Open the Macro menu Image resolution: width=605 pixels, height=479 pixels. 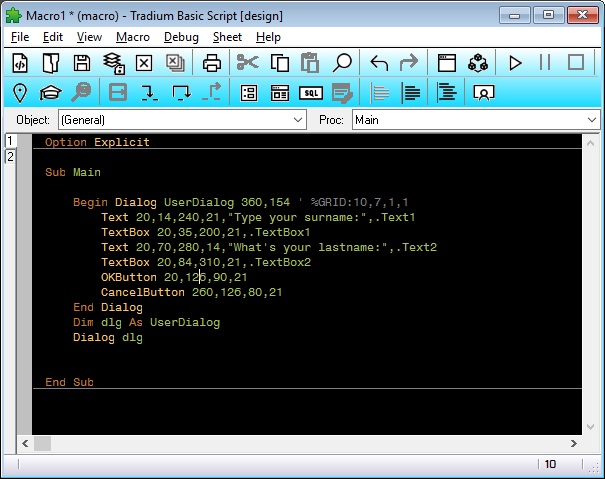pos(132,37)
